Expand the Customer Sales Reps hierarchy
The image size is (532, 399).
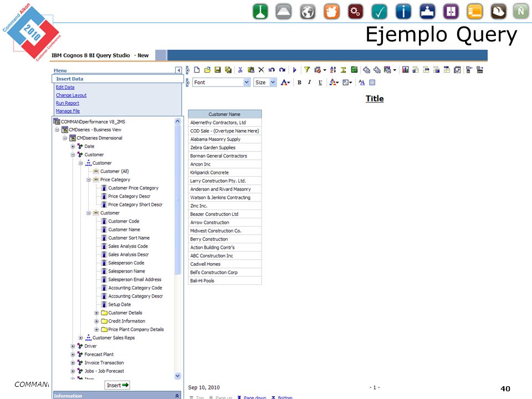[x=81, y=338]
